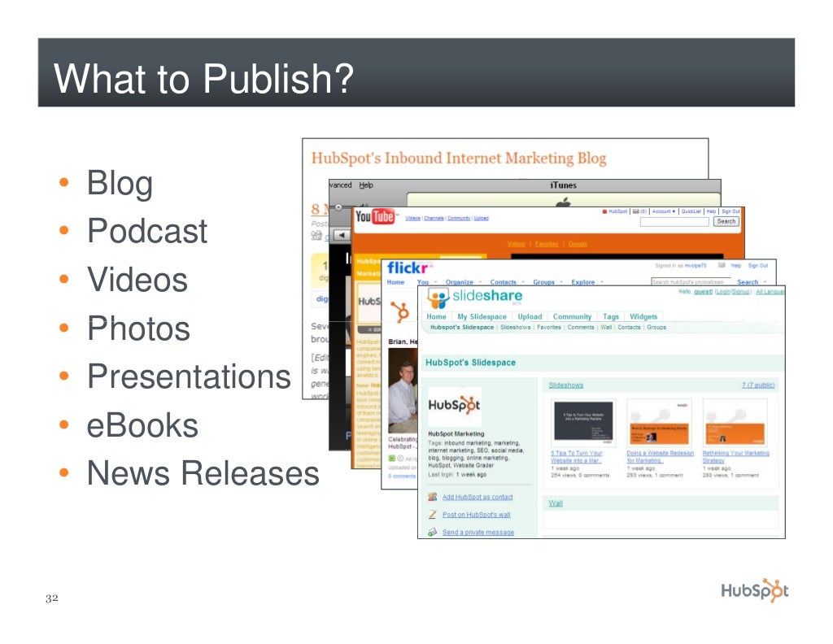The image size is (833, 644).
Task: Click the News Releases bullet text
Action: [x=203, y=473]
